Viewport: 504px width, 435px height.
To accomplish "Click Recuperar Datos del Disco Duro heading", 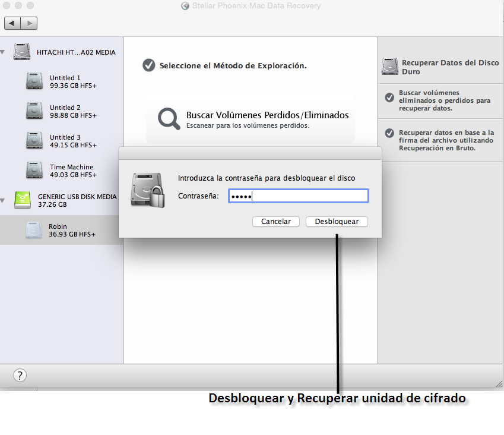I will (x=451, y=67).
